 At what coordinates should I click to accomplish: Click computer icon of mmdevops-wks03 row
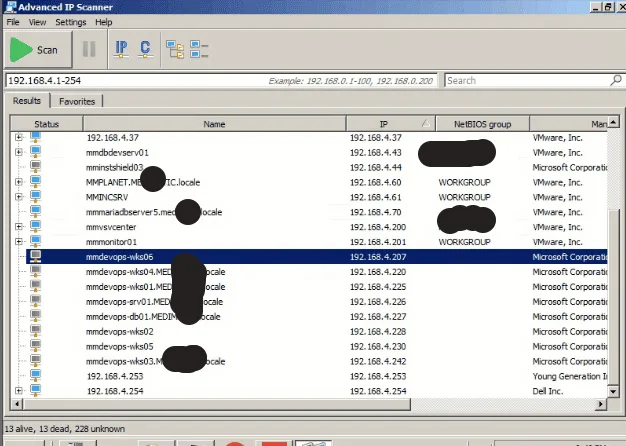click(36, 361)
